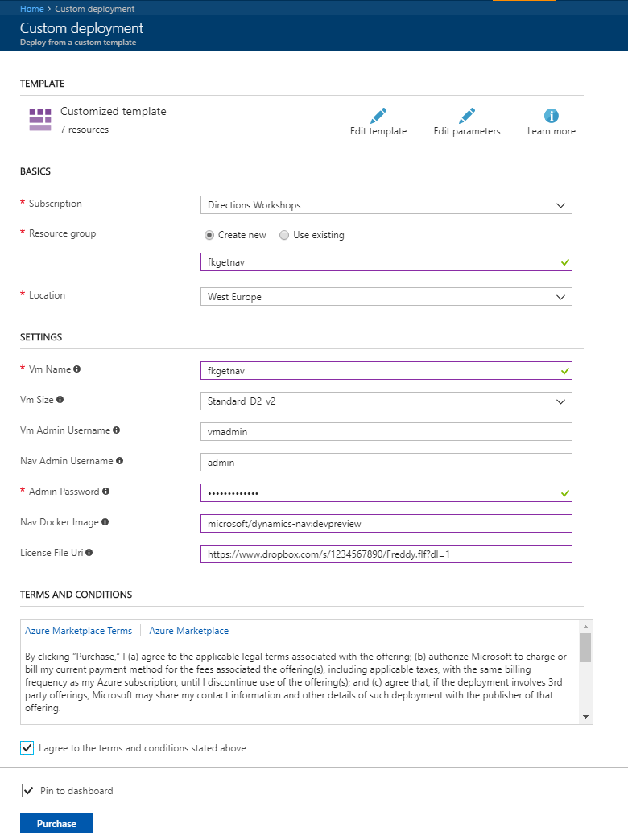The height and width of the screenshot is (840, 628).
Task: Toggle the agree to terms checkbox
Action: click(x=27, y=748)
